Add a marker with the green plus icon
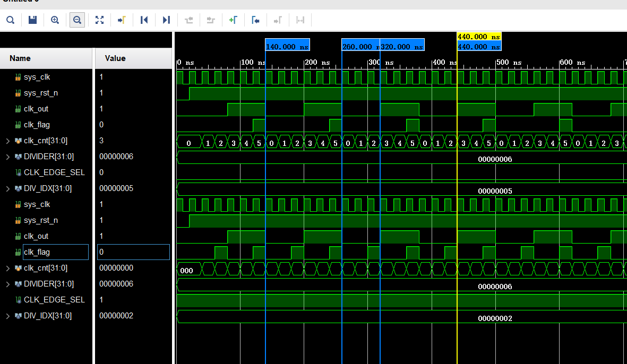Image resolution: width=627 pixels, height=364 pixels. point(233,20)
